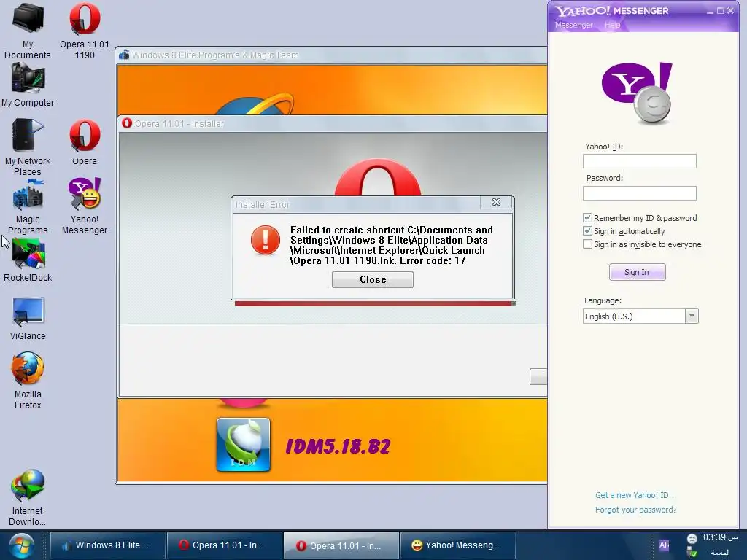Click the Windows 8 Elite Program's window title

[x=215, y=55]
